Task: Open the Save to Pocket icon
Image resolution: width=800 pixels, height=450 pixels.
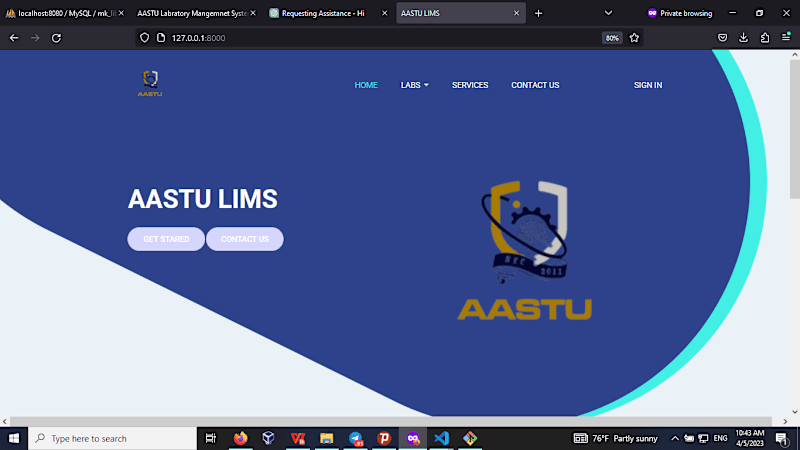Action: [722, 38]
